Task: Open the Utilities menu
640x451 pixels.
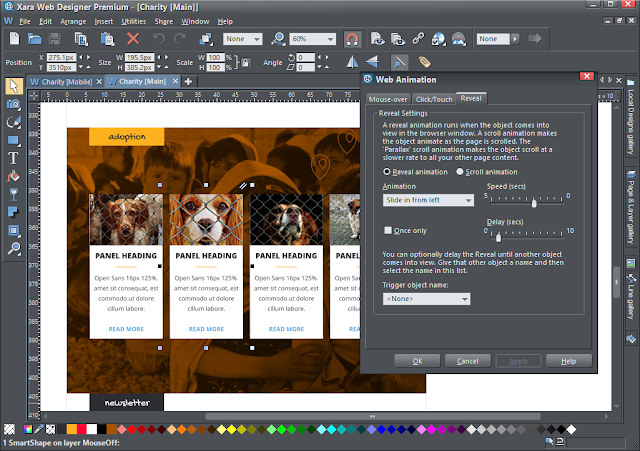Action: (133, 21)
